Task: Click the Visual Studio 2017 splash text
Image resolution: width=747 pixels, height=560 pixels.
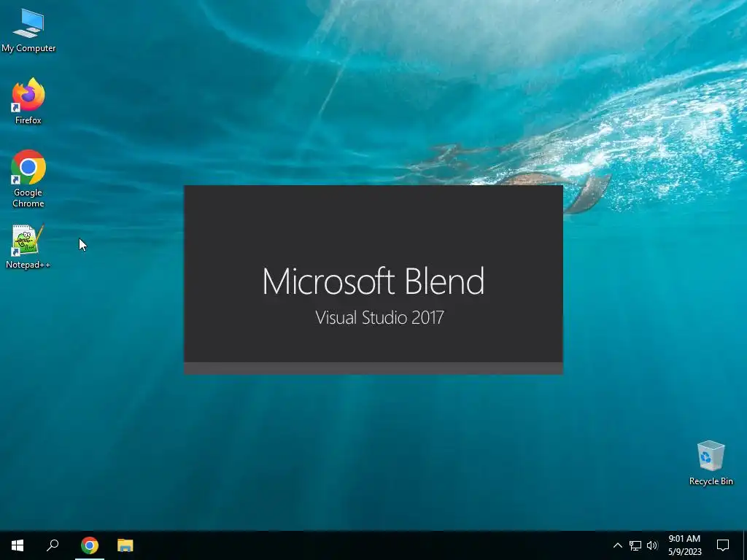Action: pos(379,318)
